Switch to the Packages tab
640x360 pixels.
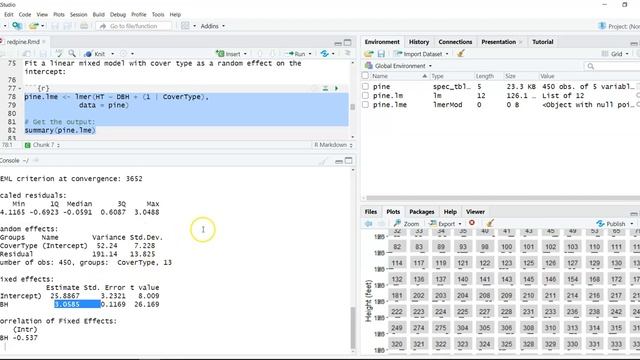[422, 211]
